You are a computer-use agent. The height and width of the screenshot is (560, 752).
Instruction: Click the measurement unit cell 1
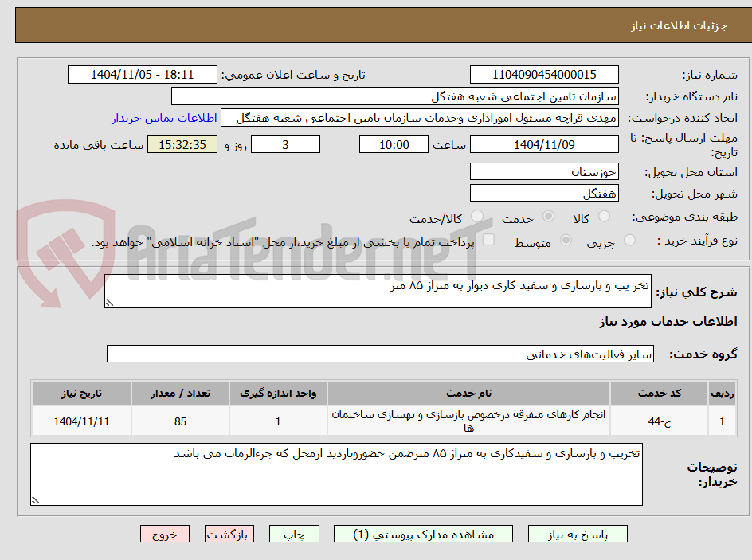[278, 421]
